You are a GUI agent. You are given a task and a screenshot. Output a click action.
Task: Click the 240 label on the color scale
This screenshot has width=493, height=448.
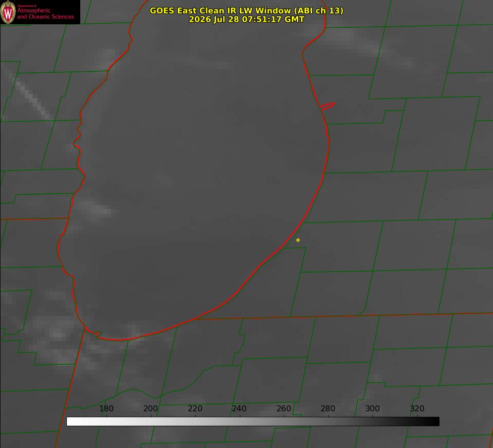(239, 408)
